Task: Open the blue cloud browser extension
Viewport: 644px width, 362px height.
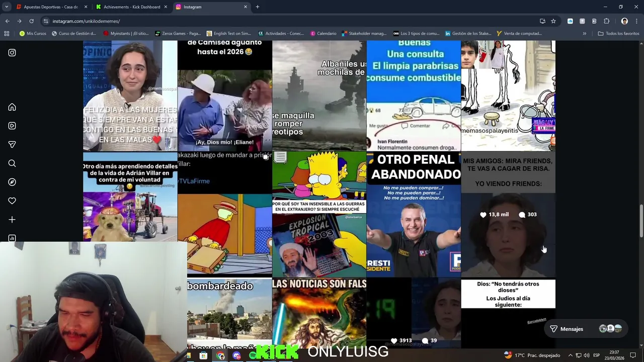Action: click(570, 21)
